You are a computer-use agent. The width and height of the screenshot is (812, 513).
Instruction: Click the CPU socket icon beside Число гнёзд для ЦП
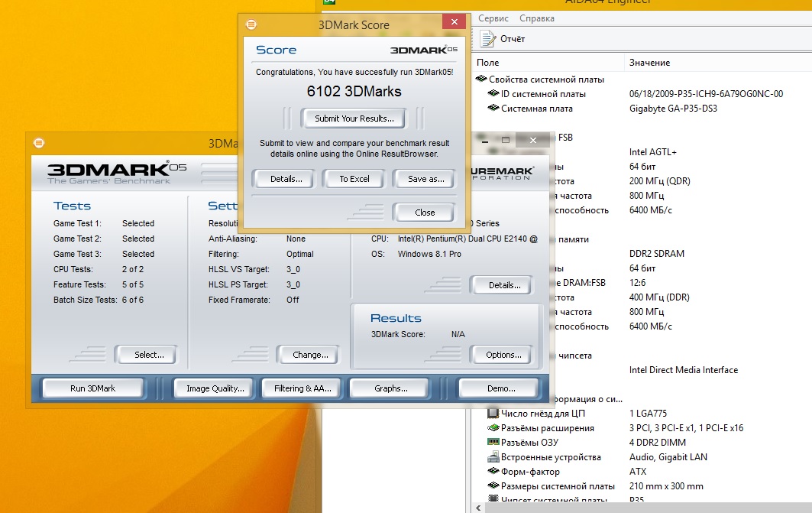[493, 414]
